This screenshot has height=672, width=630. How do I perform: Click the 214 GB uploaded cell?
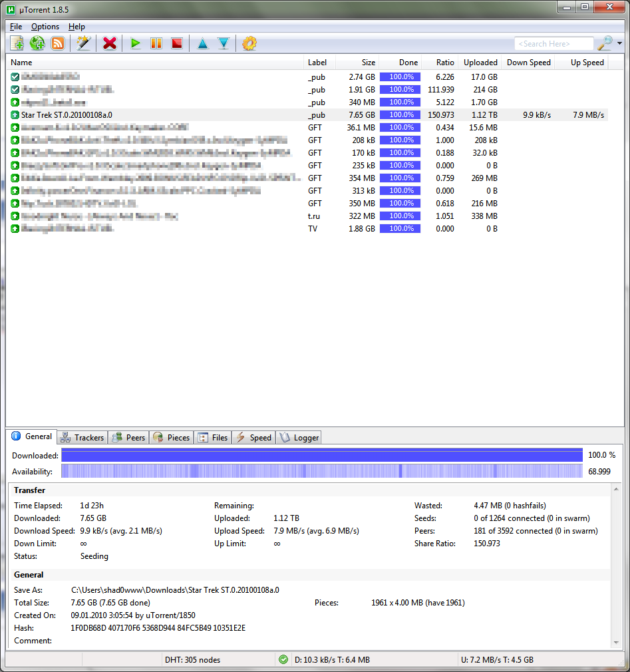point(485,90)
